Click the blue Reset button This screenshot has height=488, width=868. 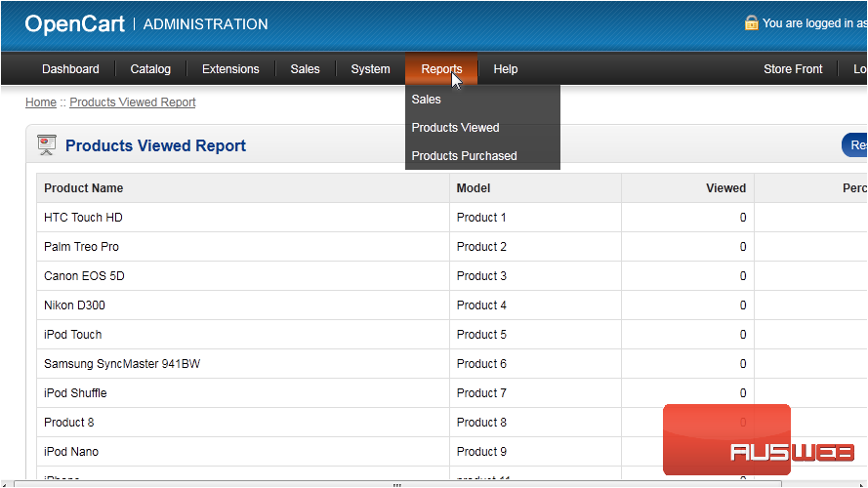coord(854,145)
